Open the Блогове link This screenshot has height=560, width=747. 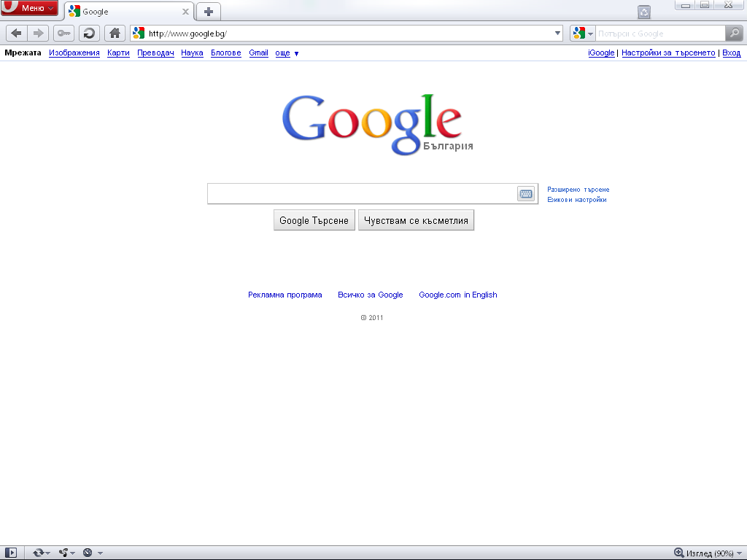point(226,52)
